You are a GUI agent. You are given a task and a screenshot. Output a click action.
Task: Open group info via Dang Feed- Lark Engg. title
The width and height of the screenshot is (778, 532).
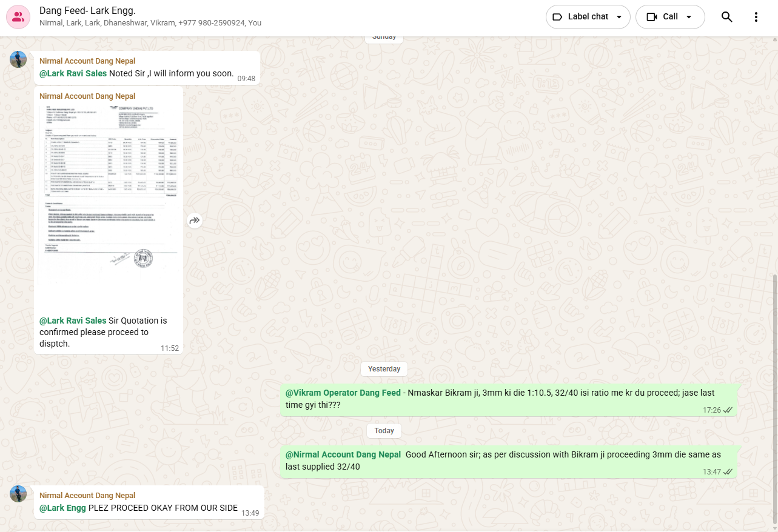87,10
